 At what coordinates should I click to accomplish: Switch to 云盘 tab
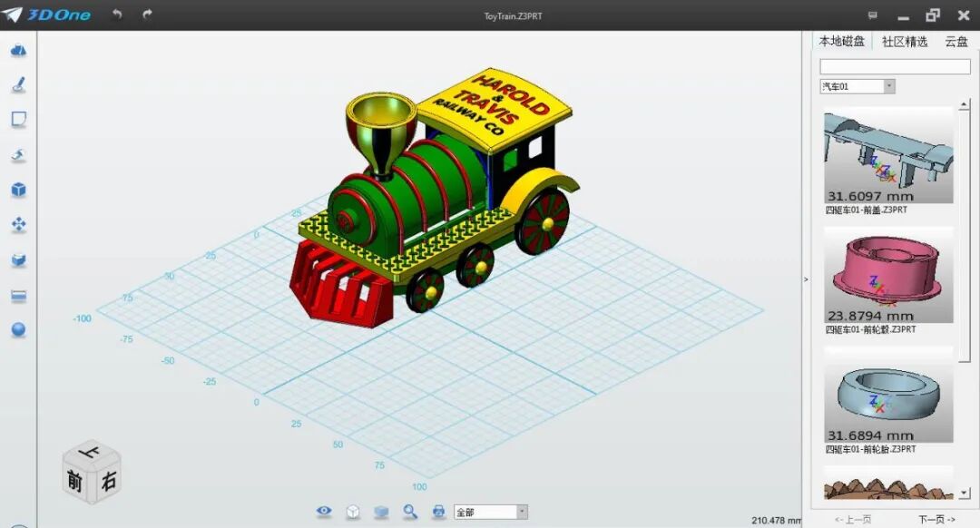click(x=956, y=42)
